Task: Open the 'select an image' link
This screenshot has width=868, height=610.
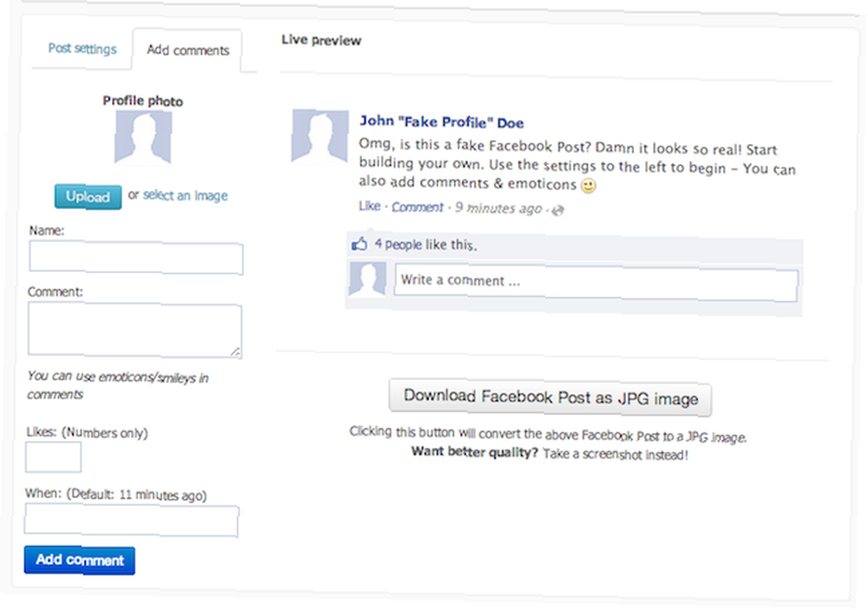Action: [x=186, y=195]
